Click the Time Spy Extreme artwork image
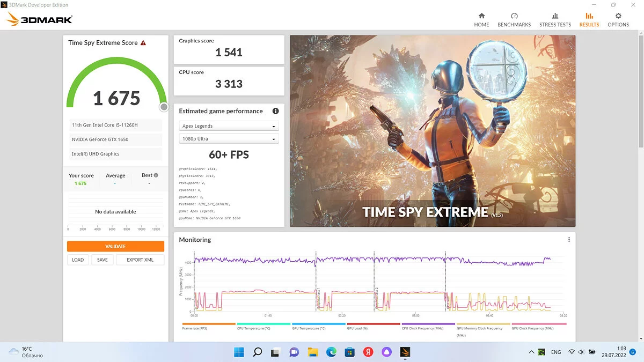This screenshot has width=644, height=362. 433,131
